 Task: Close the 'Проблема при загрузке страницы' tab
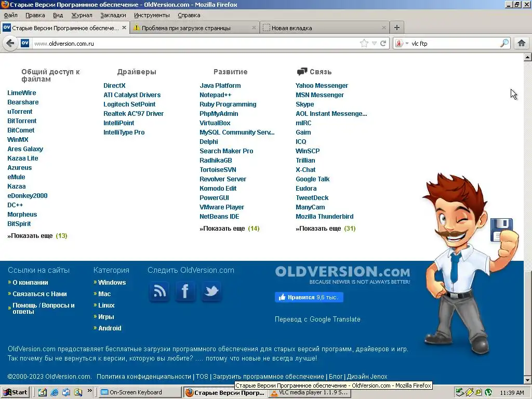254,28
